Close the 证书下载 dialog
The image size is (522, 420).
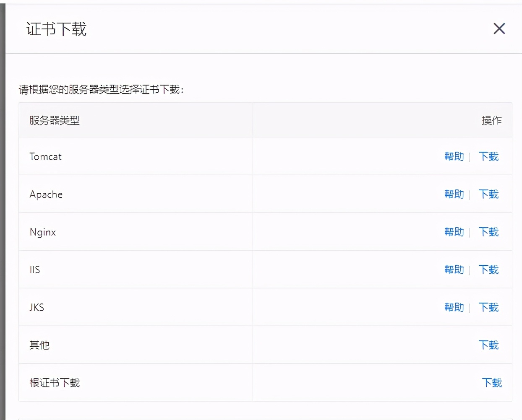[499, 29]
